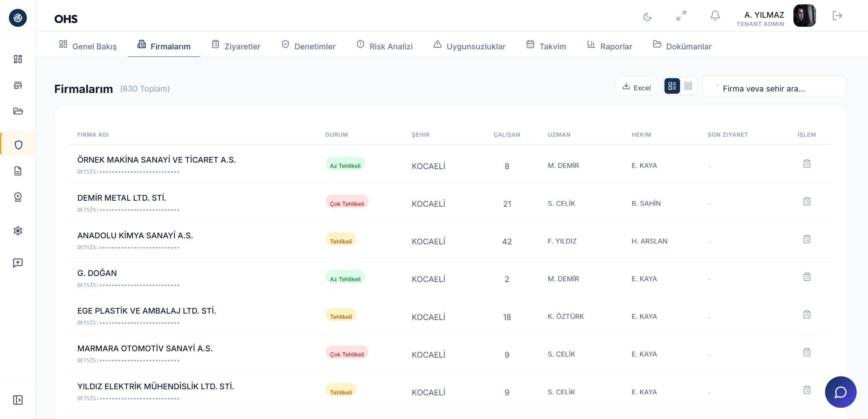Click the logout icon
Screen dimensions: 868x419
pos(837,16)
